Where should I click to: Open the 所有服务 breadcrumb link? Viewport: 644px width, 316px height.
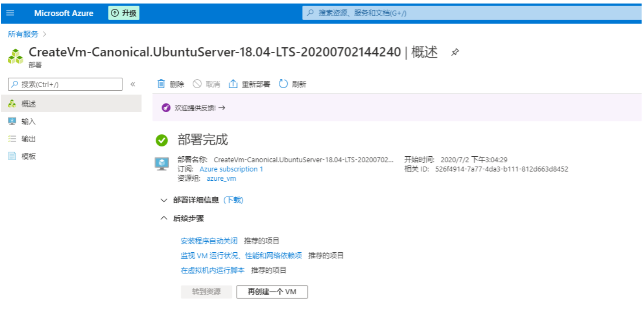[x=23, y=34]
